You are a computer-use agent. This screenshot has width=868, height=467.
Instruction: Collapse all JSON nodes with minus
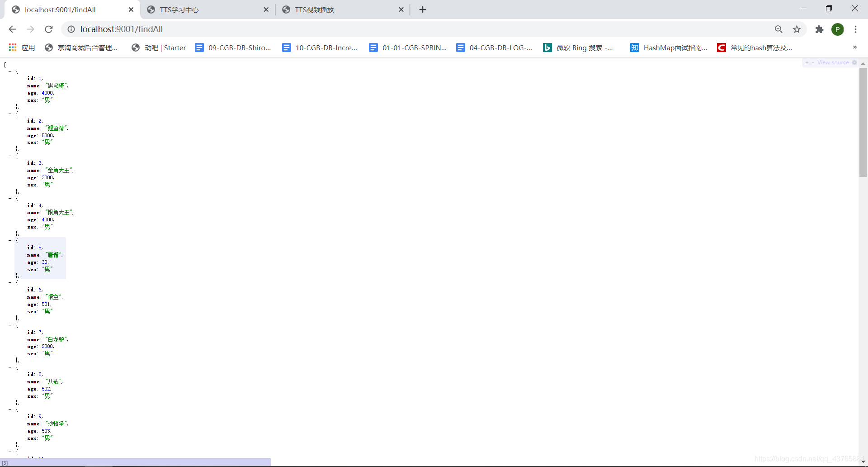pos(812,62)
